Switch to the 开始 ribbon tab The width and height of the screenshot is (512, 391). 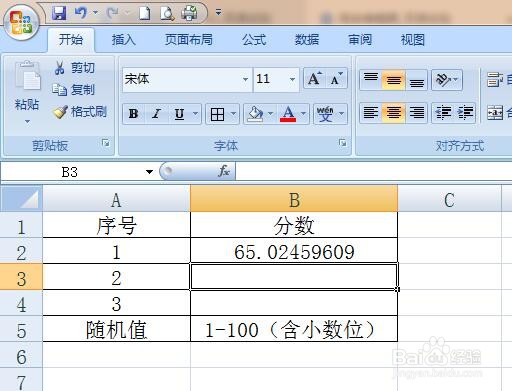click(71, 40)
